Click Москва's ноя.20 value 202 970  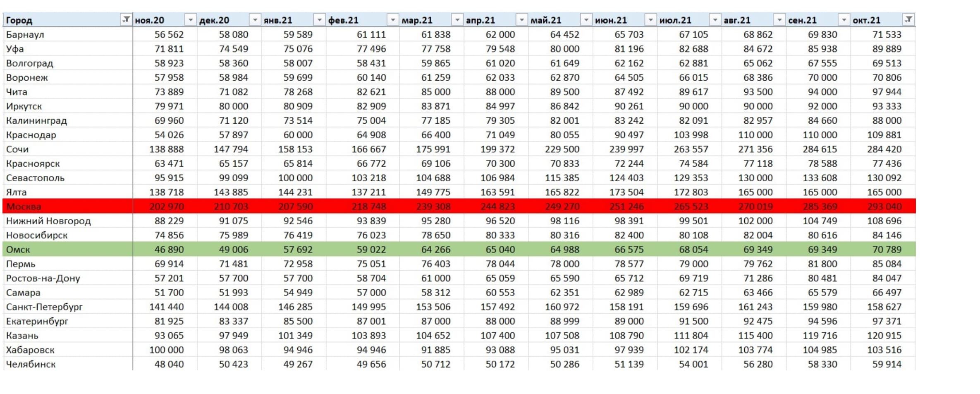click(167, 207)
